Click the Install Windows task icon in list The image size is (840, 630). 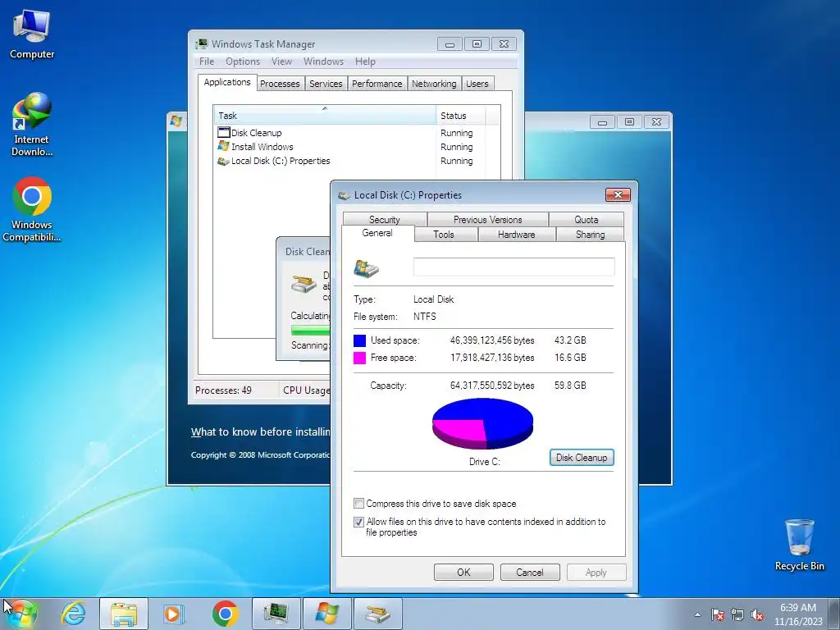click(223, 146)
